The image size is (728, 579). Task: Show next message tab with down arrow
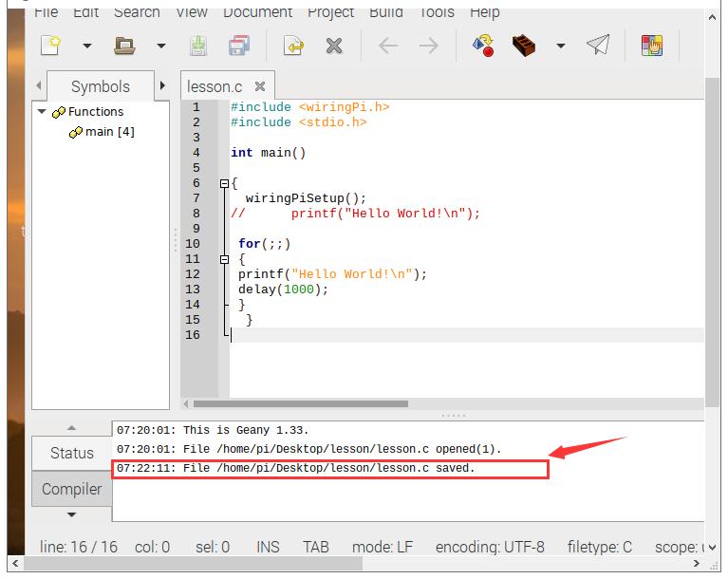pyautogui.click(x=71, y=514)
